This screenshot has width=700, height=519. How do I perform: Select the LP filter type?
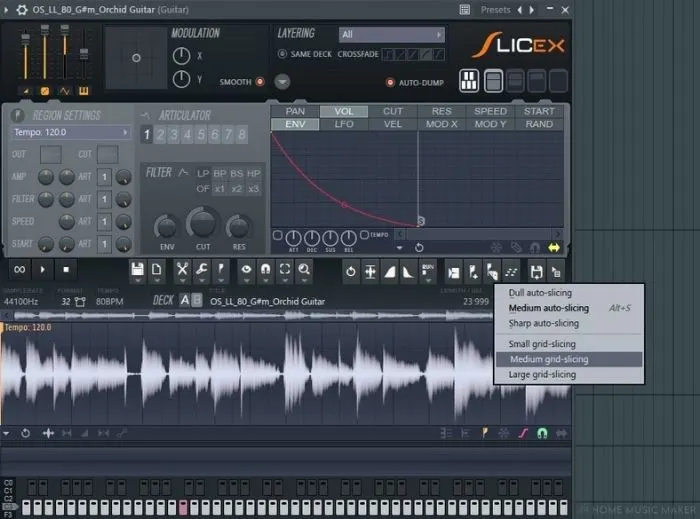tap(203, 174)
